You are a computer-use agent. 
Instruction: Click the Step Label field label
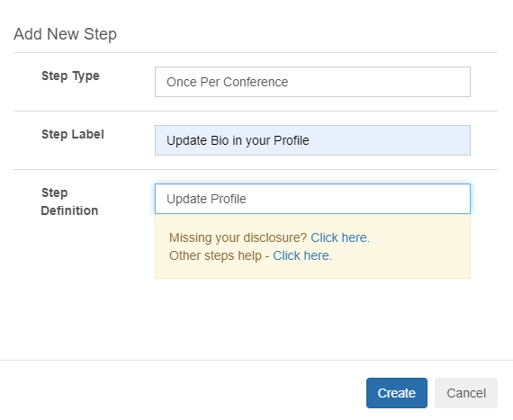pyautogui.click(x=73, y=134)
